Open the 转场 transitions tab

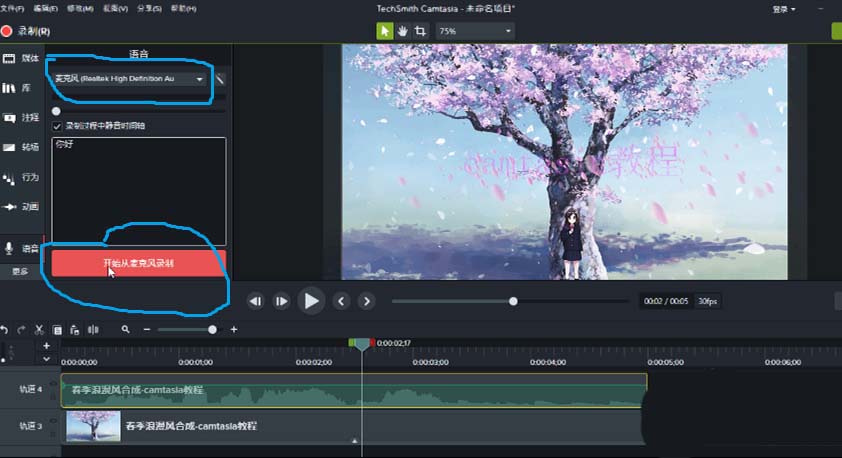coord(21,147)
